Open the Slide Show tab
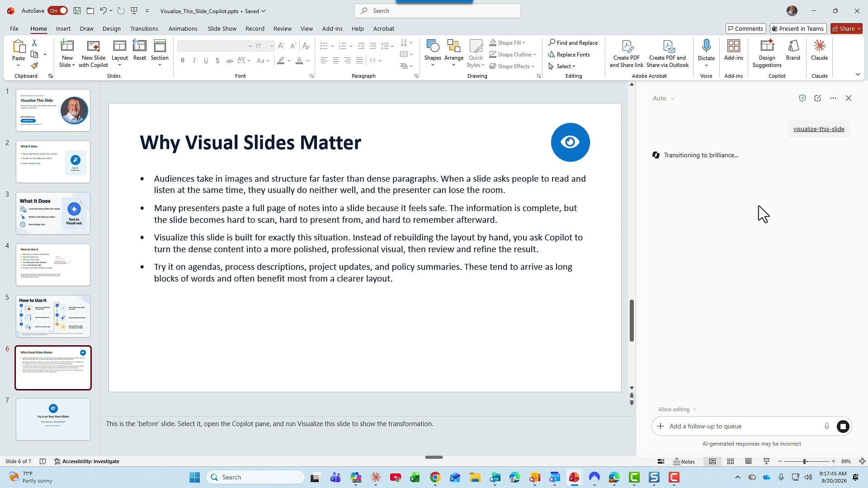Screen dimensions: 868x488 (222, 28)
